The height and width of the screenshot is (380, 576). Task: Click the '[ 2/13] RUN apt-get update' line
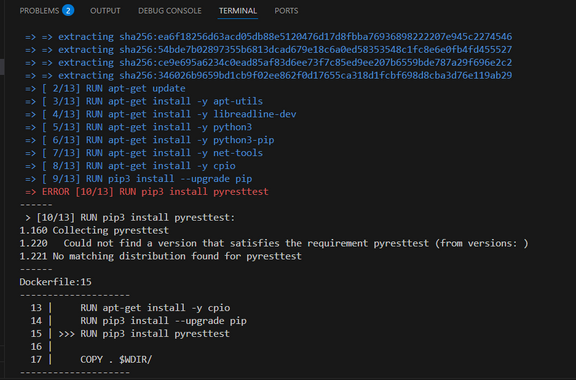pos(114,88)
